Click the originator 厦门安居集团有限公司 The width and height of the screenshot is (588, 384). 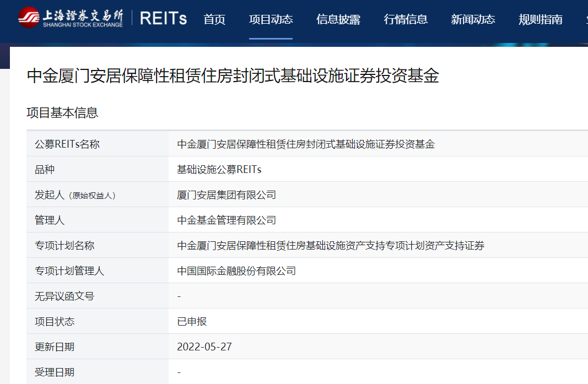pos(226,195)
